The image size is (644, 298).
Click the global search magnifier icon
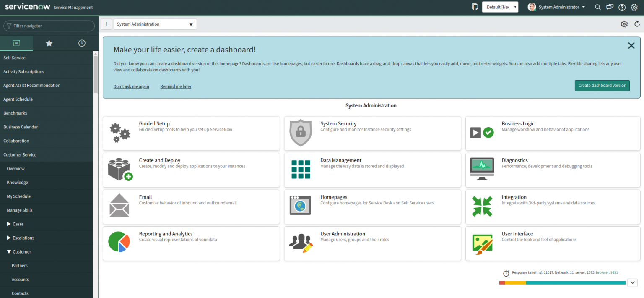tap(598, 7)
